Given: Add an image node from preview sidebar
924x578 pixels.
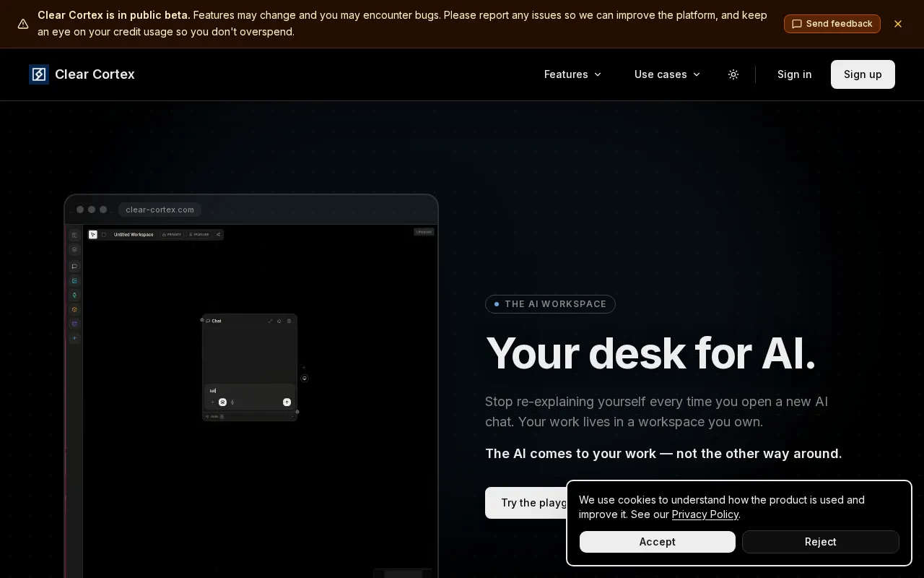Looking at the screenshot, I should pyautogui.click(x=74, y=281).
